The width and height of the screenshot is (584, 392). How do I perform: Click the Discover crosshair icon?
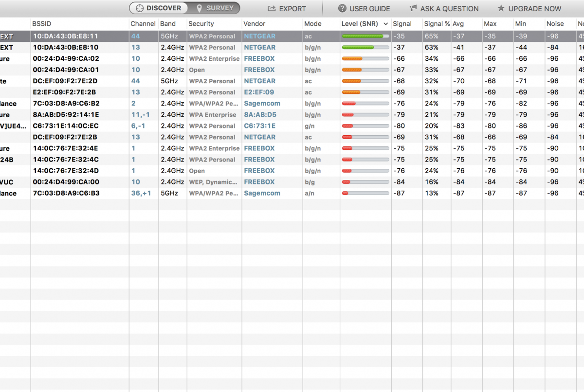[x=140, y=8]
